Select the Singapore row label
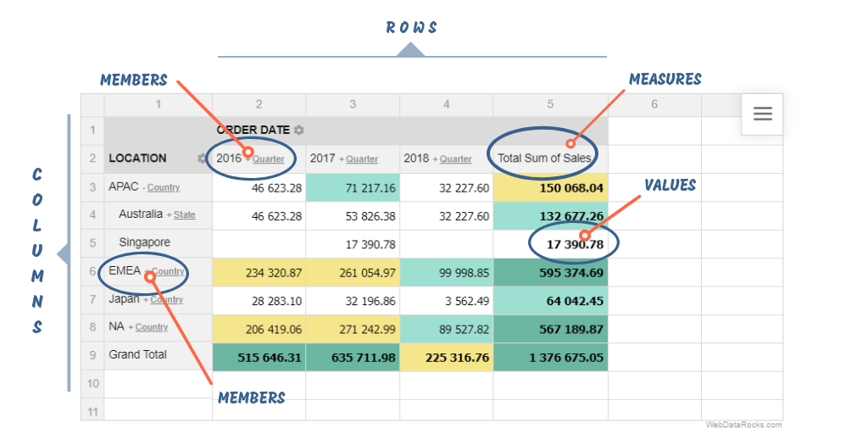 click(x=144, y=242)
